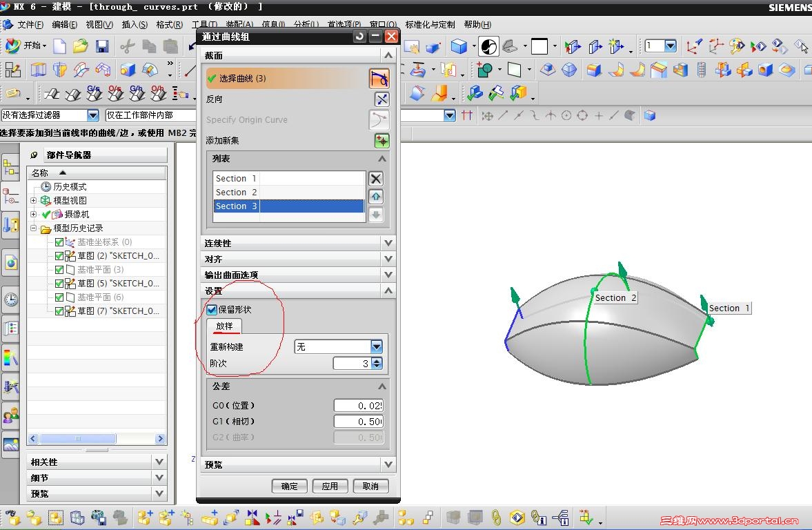Viewport: 812px width, 530px height.
Task: Open the 编辑(E) menu
Action: pyautogui.click(x=64, y=24)
